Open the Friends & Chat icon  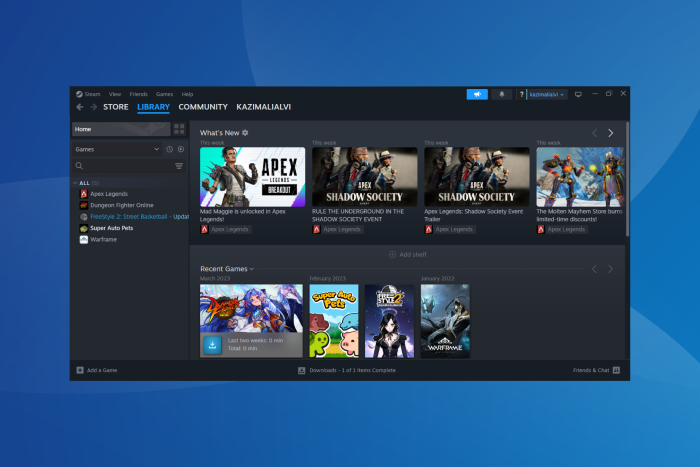pos(616,370)
